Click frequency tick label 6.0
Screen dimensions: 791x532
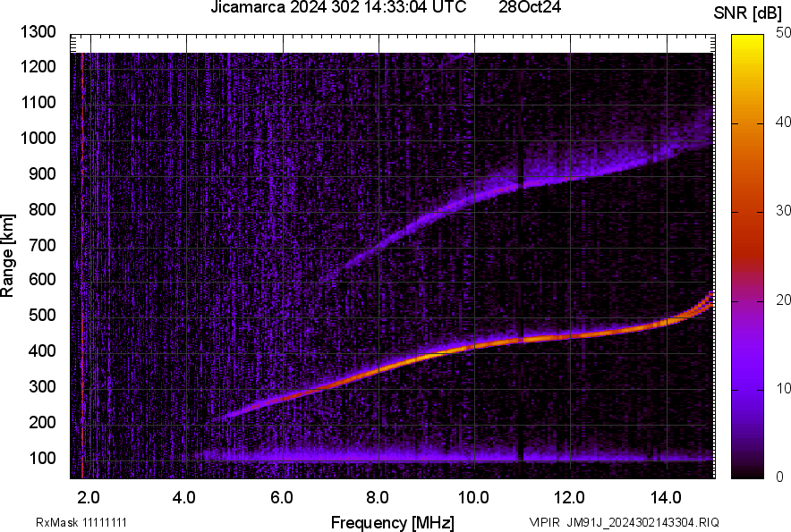pos(282,498)
